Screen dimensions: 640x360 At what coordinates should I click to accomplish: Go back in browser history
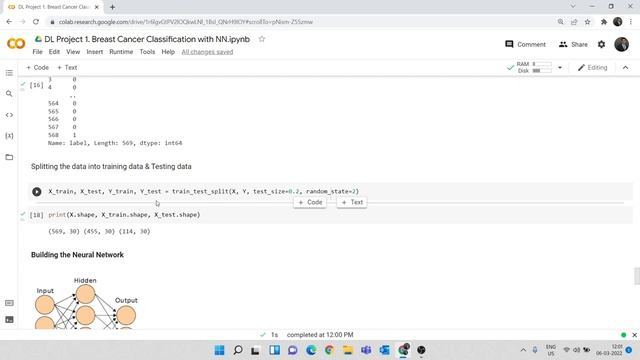[9, 22]
